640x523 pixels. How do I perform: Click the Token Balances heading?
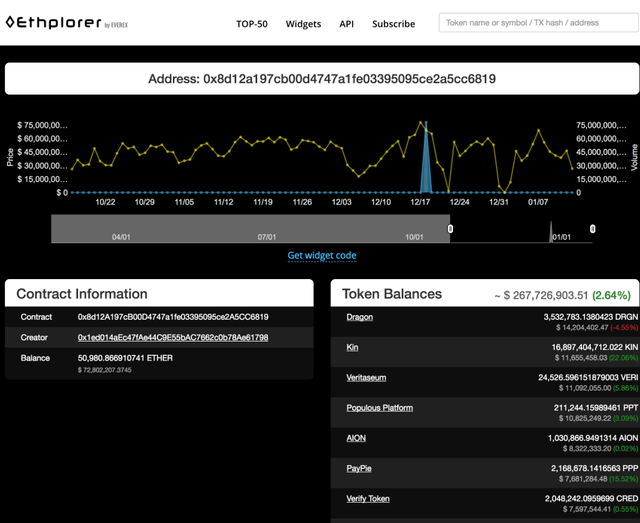[x=392, y=294]
